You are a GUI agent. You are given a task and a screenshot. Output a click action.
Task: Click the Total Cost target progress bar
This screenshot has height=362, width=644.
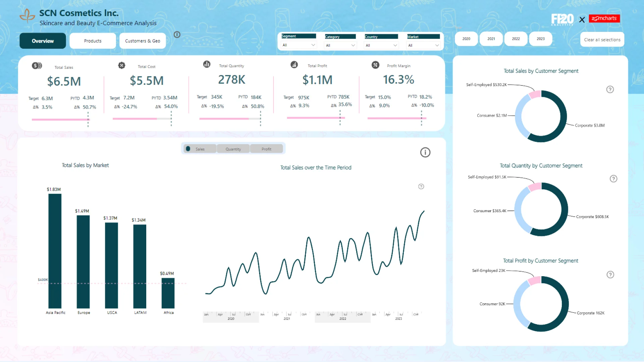142,119
